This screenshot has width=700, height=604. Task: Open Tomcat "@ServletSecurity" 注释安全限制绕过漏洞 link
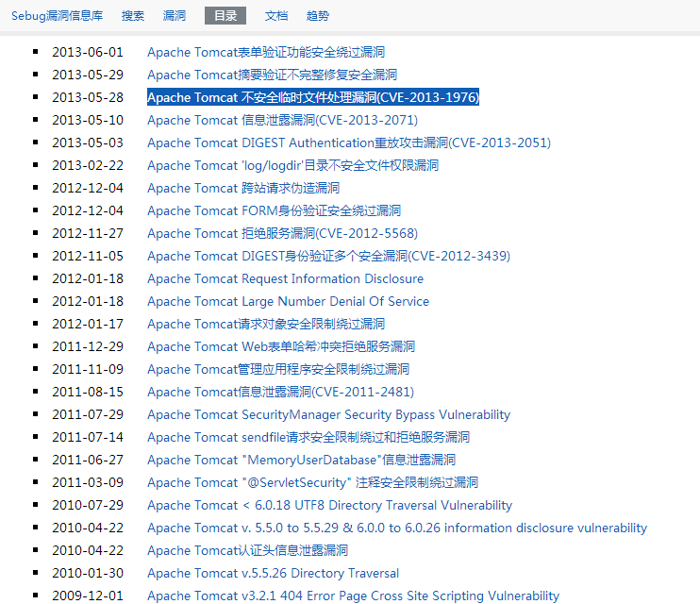[x=312, y=482]
